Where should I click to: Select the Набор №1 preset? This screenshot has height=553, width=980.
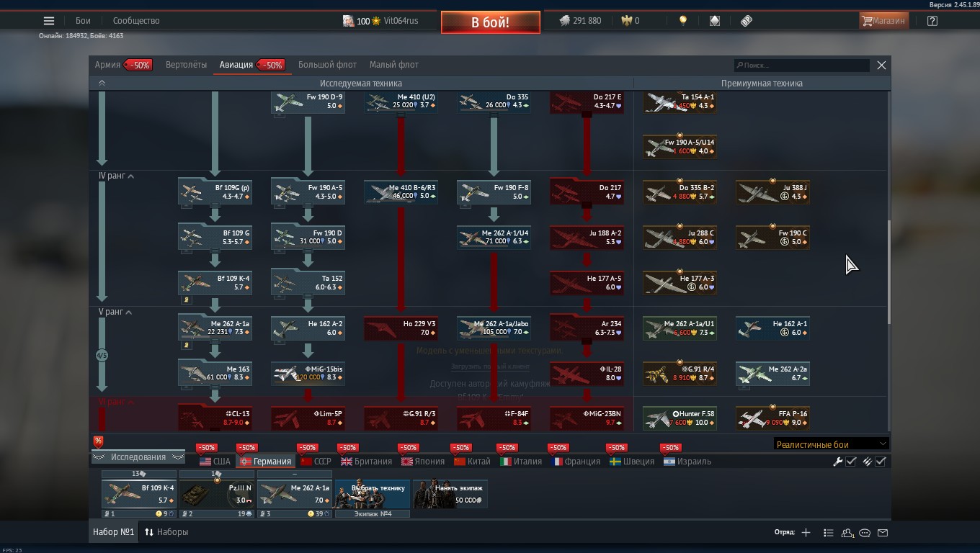click(114, 532)
